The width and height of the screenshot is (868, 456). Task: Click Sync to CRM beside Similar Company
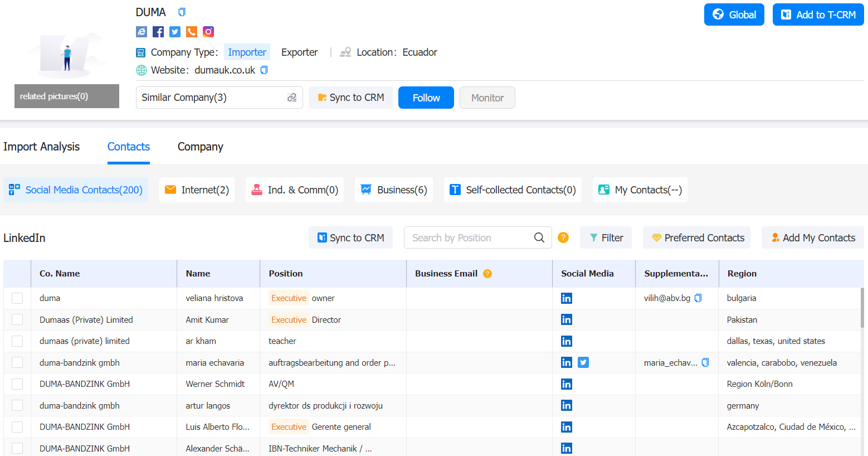pyautogui.click(x=350, y=98)
